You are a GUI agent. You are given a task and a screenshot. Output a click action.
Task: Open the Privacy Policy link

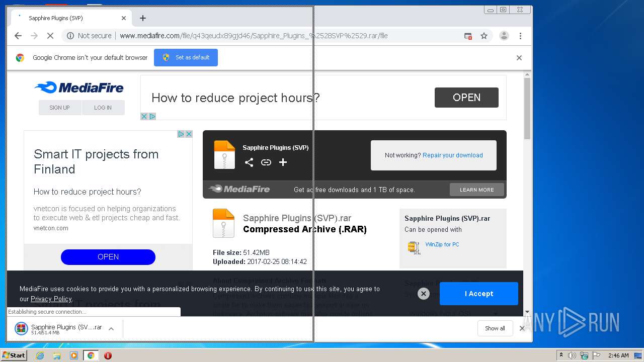point(51,299)
